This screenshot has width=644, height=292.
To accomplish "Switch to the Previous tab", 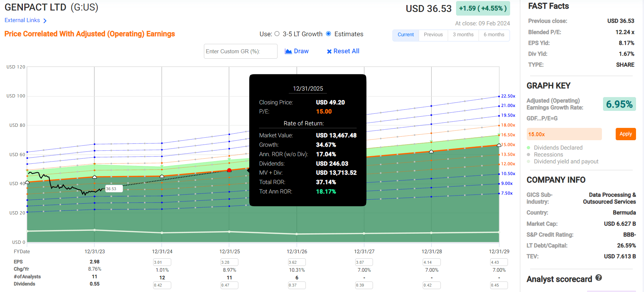I will point(433,35).
